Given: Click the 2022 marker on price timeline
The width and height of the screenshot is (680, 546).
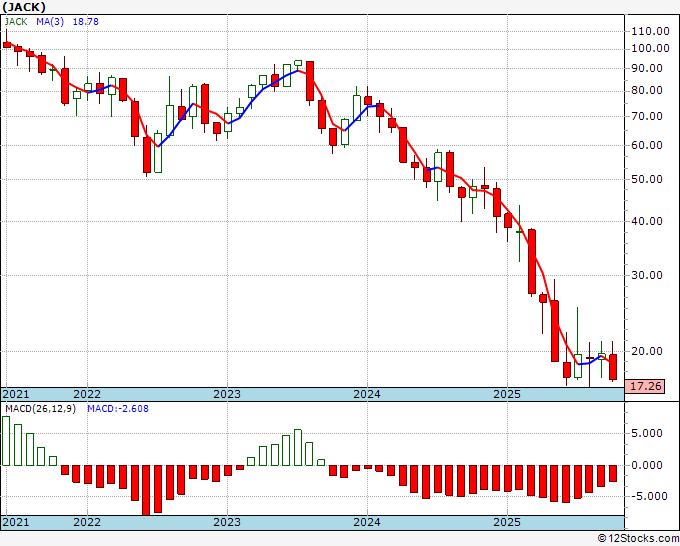Looking at the screenshot, I should tap(87, 394).
